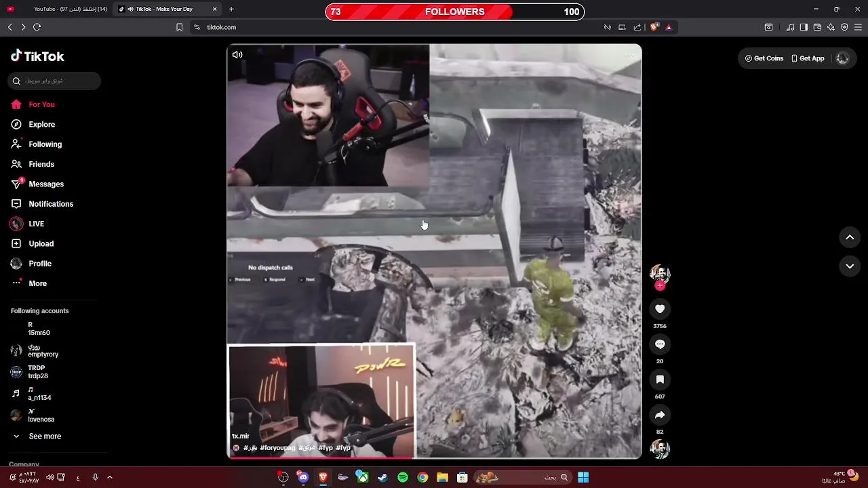Image resolution: width=868 pixels, height=488 pixels.
Task: Click the share page icon in address bar
Action: pyautogui.click(x=637, y=27)
